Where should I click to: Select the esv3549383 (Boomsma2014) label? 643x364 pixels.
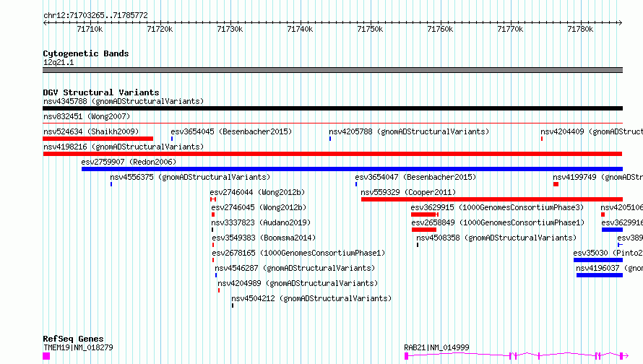264,238
